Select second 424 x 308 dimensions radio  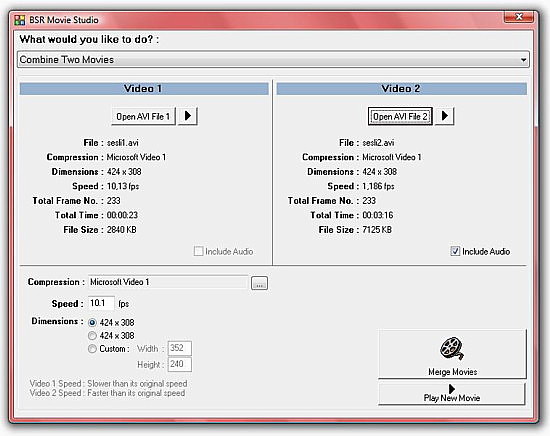coord(92,336)
